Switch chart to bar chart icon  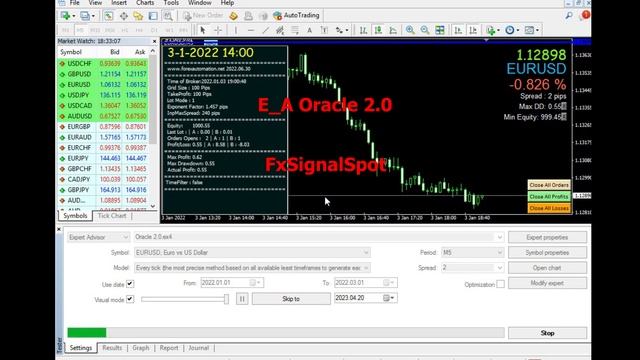[363, 30]
